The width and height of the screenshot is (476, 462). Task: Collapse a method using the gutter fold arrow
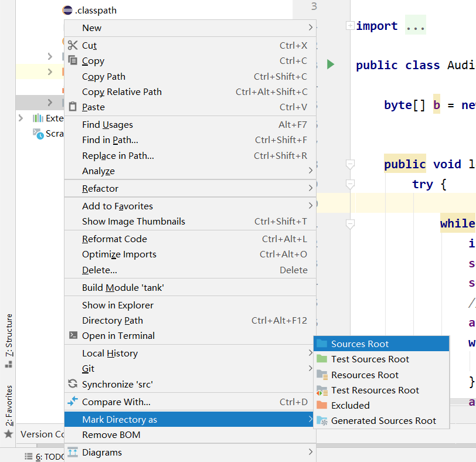point(351,165)
